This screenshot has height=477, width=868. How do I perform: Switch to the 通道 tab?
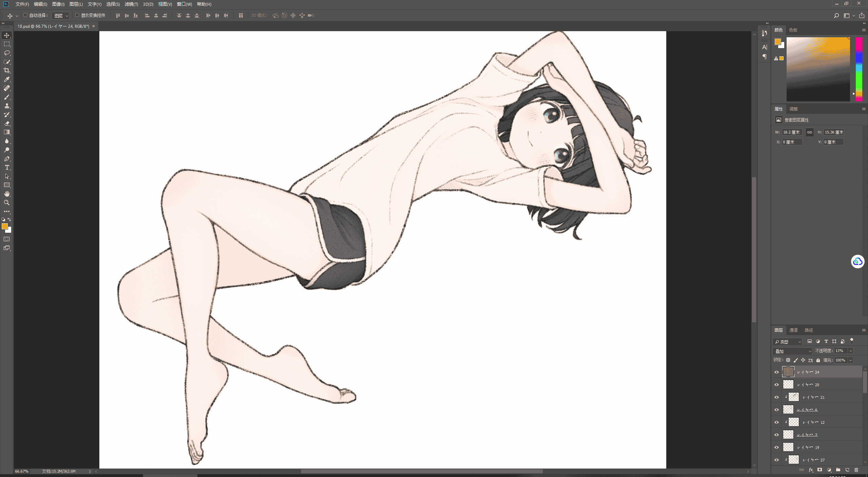793,330
